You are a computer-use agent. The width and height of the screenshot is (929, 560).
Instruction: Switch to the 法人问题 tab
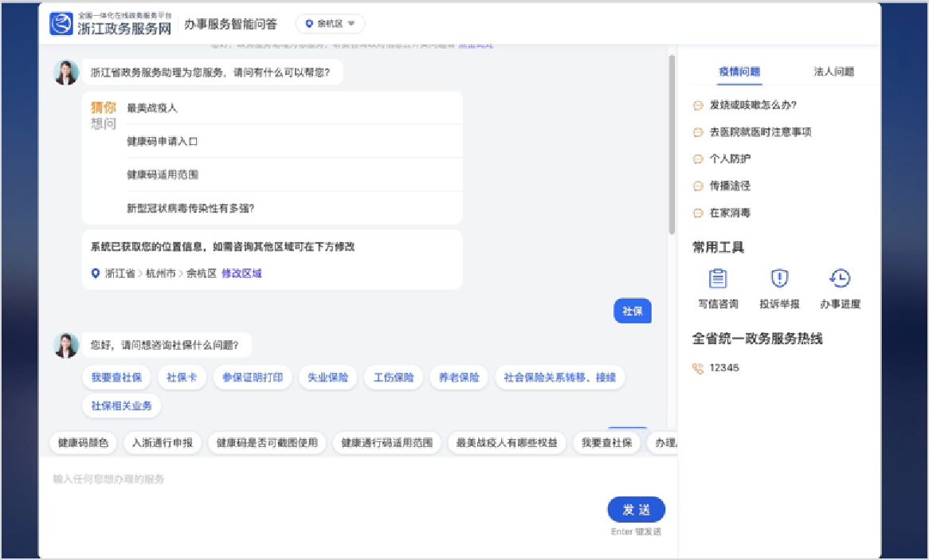833,71
